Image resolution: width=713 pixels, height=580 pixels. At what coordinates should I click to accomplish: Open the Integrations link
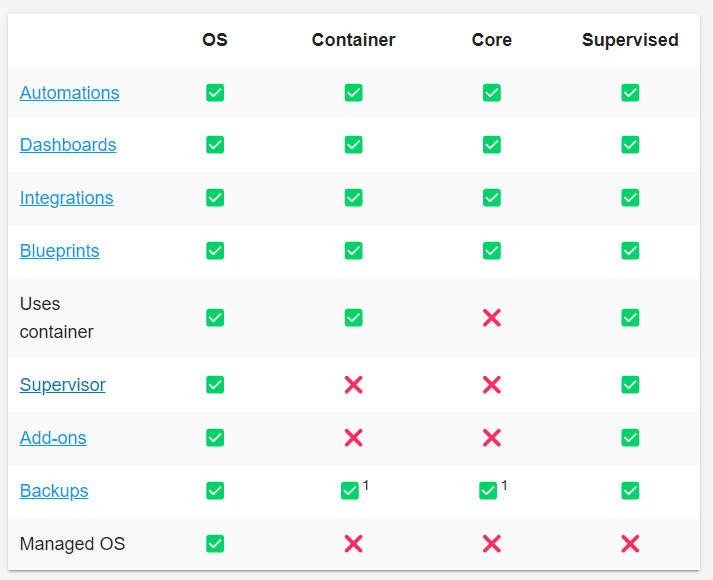[66, 198]
